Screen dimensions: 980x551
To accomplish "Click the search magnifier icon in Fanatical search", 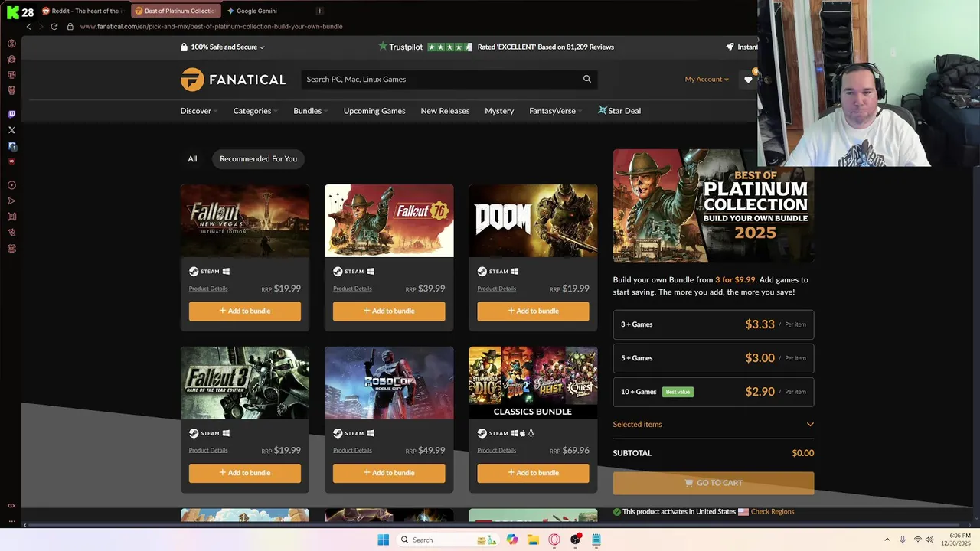I will coord(587,79).
